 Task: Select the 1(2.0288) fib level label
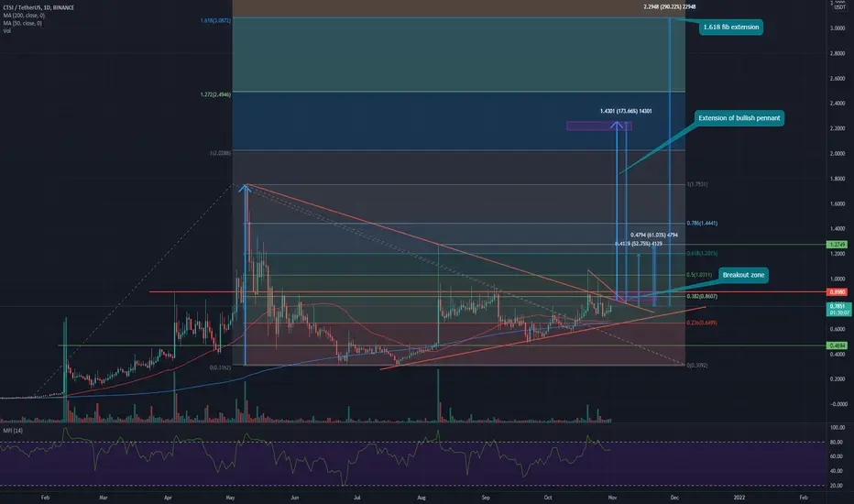pyautogui.click(x=220, y=154)
